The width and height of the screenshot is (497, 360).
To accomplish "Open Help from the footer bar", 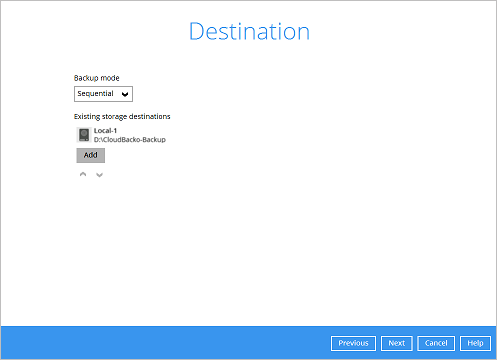I will tap(475, 343).
